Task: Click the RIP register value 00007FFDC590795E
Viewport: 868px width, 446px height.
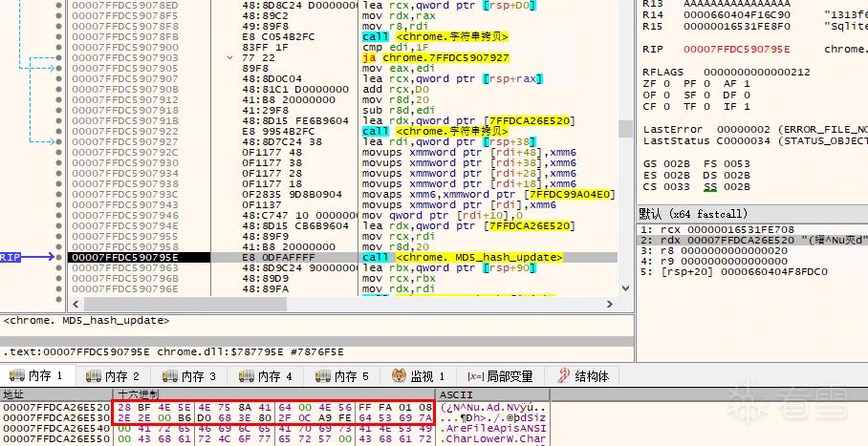Action: click(x=737, y=49)
